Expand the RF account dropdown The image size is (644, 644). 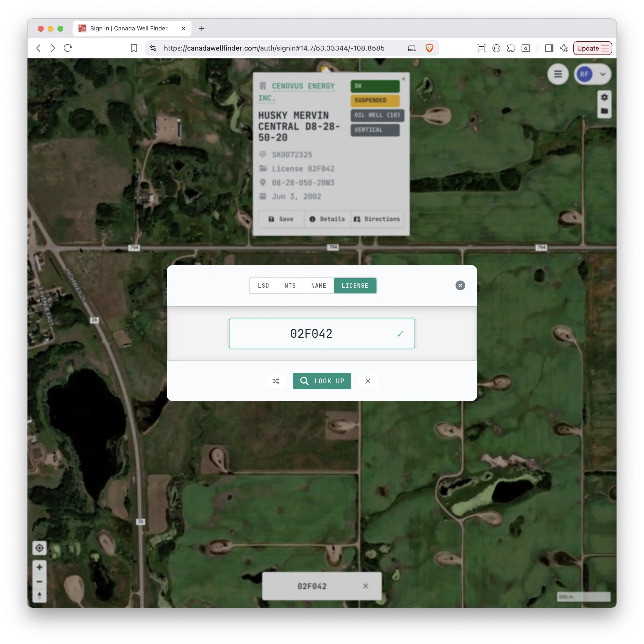pos(603,74)
